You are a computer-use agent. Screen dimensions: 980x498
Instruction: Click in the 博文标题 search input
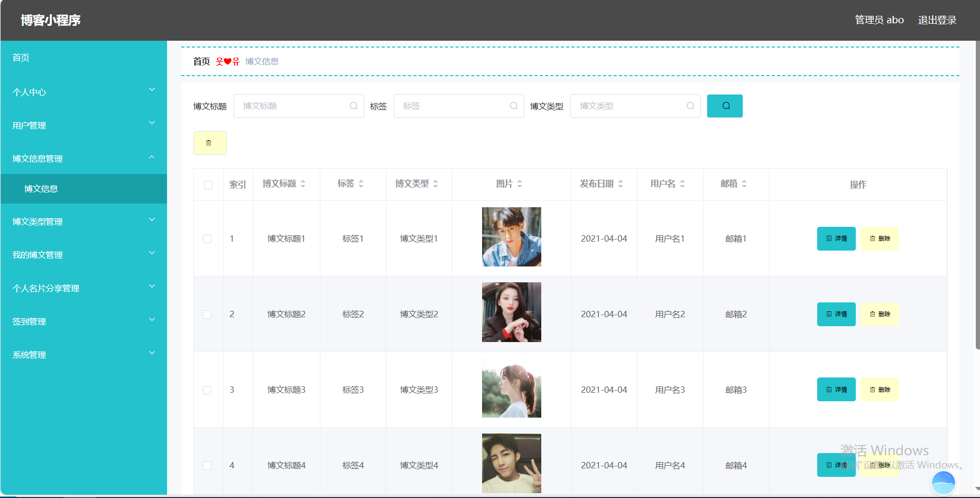tap(299, 106)
